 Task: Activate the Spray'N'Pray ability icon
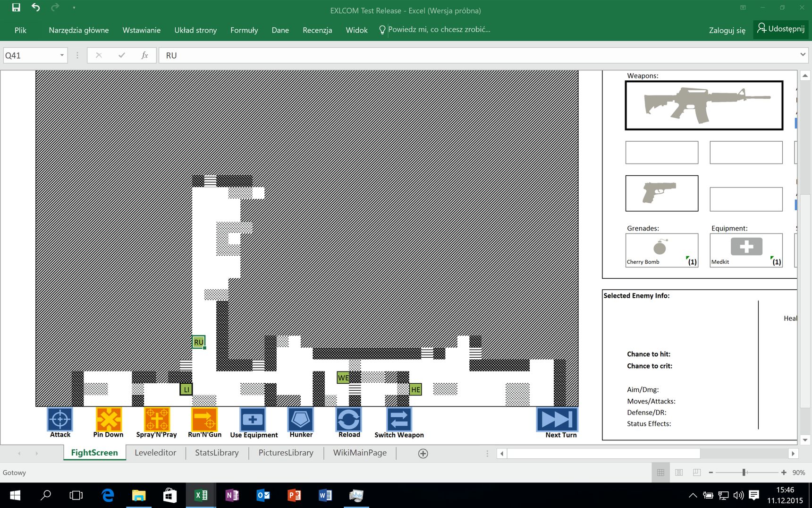click(157, 419)
